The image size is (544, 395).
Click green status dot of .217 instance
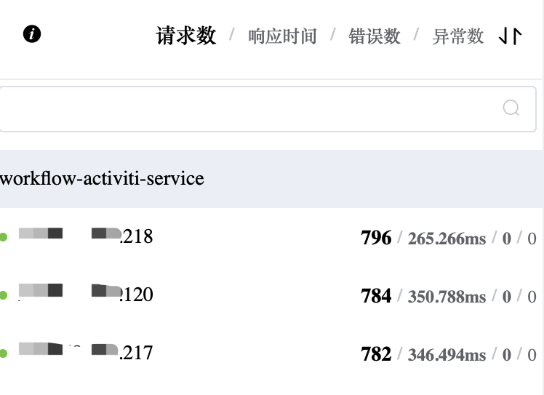(3, 353)
